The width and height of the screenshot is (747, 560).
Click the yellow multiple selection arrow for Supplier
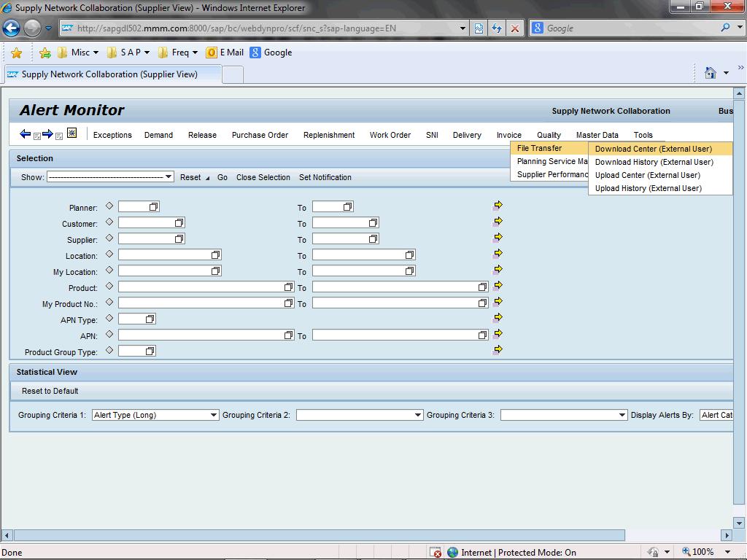[498, 238]
